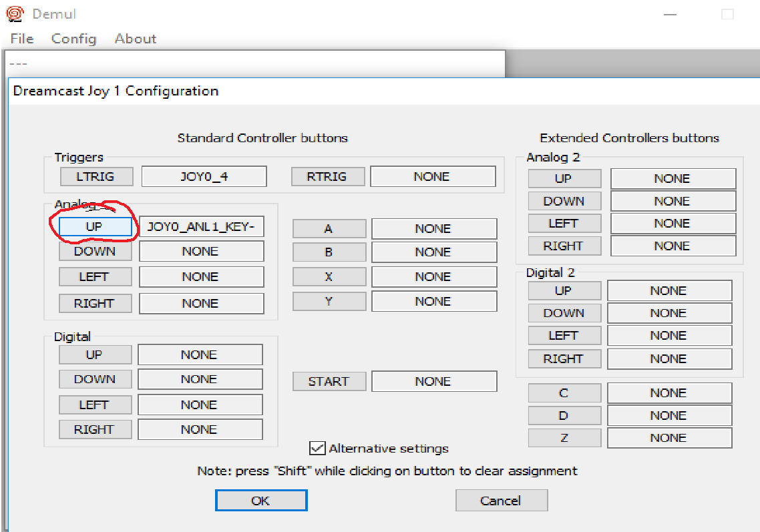
Task: Select the Digital LEFT button
Action: pos(94,405)
